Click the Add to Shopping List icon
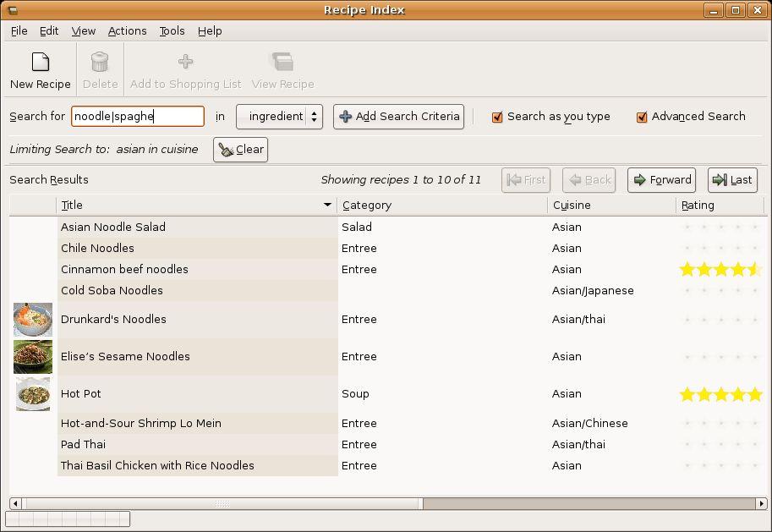 pyautogui.click(x=185, y=62)
